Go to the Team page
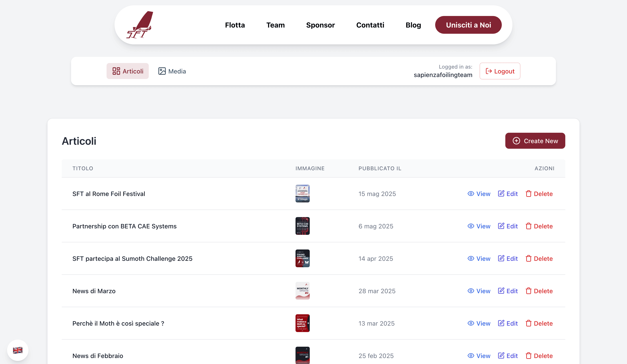Screen dimensions: 627x364 pos(276,25)
